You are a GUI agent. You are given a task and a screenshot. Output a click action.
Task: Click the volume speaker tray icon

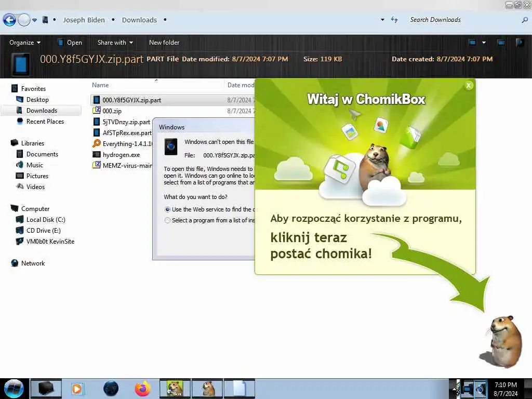point(480,389)
